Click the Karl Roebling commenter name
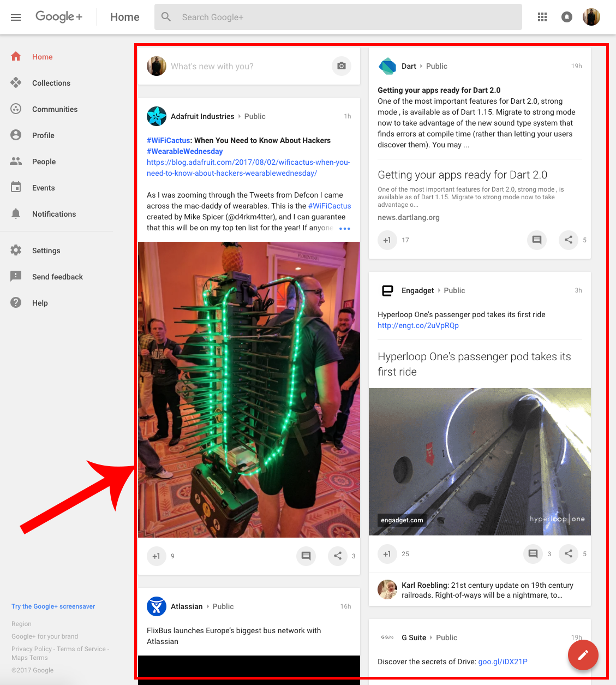The image size is (616, 685). 424,585
